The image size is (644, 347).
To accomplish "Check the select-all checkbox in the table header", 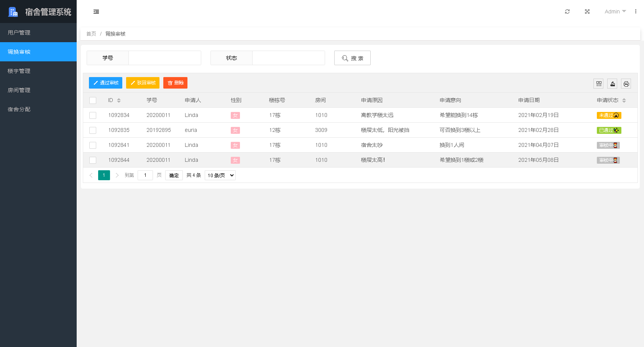I will (x=93, y=100).
